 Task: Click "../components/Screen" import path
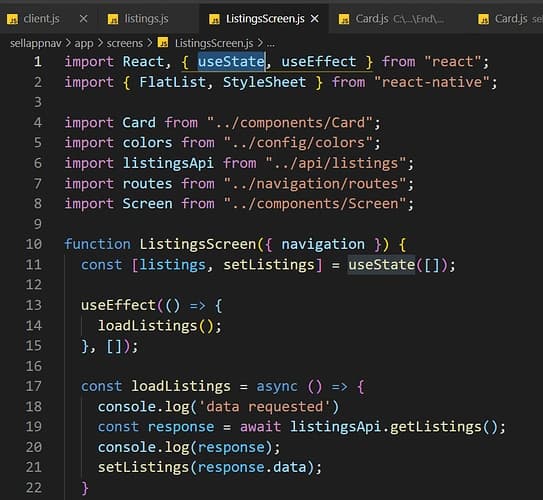[x=314, y=204]
